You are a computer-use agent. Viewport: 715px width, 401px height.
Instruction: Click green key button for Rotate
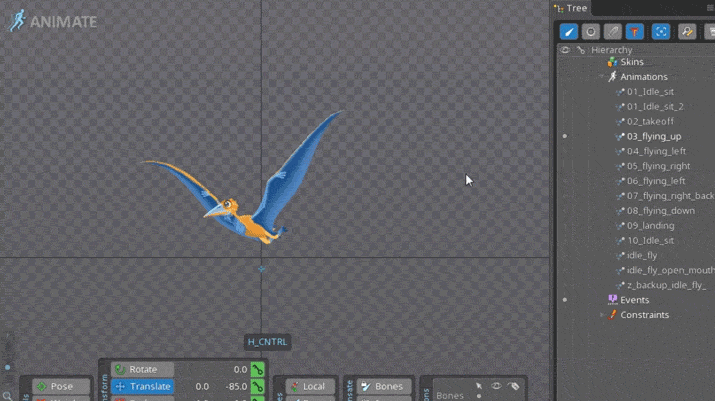click(258, 370)
